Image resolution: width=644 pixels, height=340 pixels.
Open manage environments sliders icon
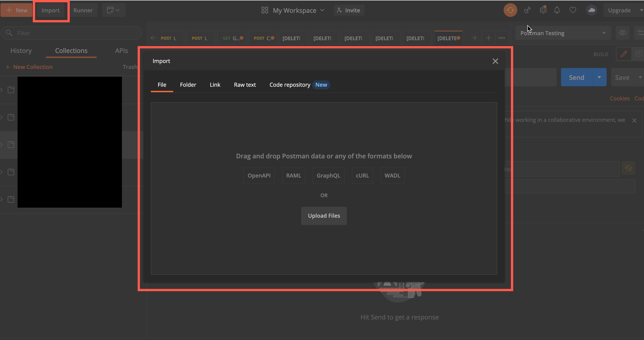pos(640,33)
